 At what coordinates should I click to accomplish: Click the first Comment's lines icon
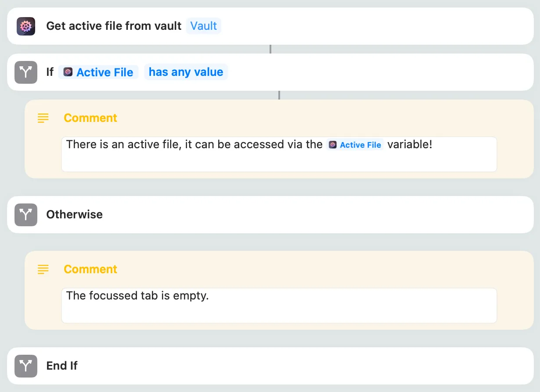43,118
